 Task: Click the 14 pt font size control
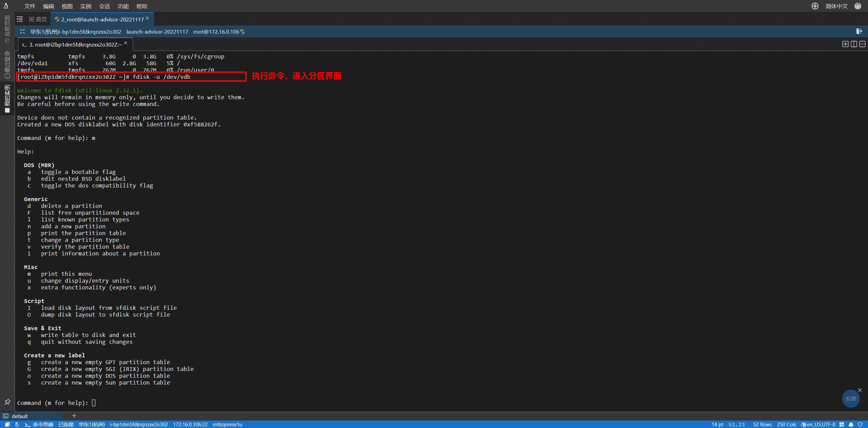(x=717, y=424)
